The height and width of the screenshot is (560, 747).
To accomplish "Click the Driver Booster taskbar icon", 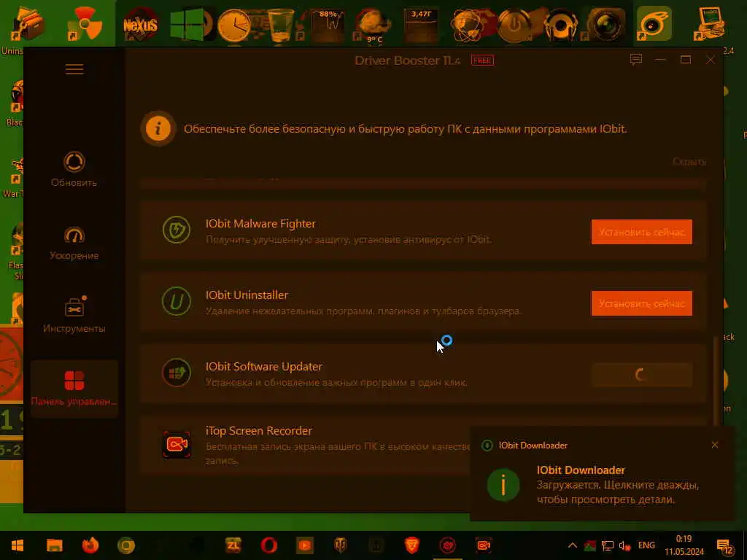I will point(447,545).
